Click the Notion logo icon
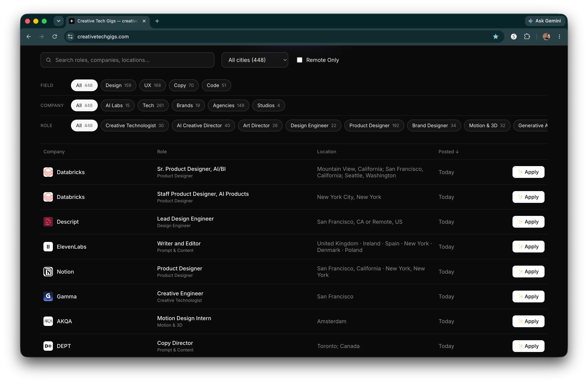 [48, 271]
